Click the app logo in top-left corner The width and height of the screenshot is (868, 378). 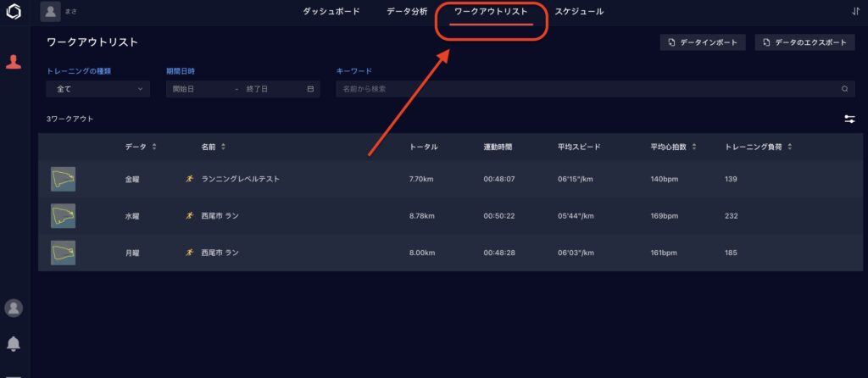coord(14,12)
